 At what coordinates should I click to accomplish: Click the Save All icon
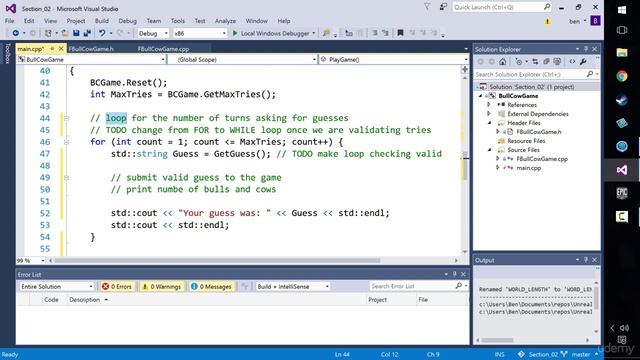pos(87,33)
